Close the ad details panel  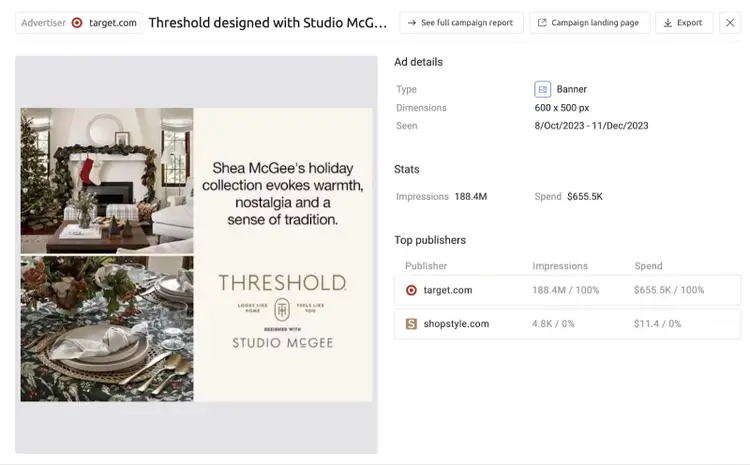[x=729, y=22]
